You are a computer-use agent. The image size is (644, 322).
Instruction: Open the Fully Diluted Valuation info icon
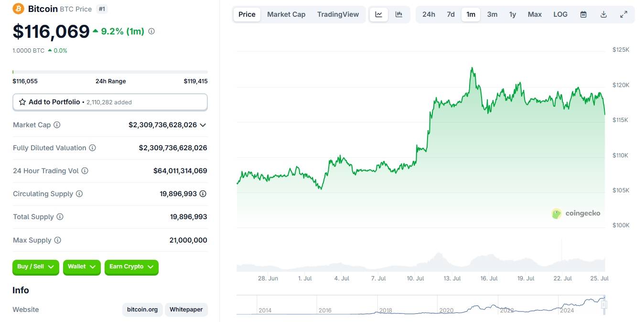[x=93, y=148]
